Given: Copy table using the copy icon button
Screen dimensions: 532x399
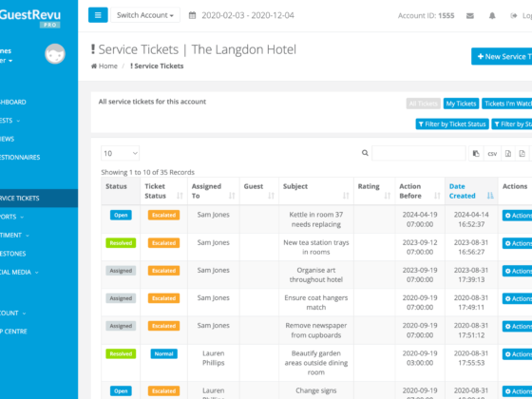Looking at the screenshot, I should 476,153.
